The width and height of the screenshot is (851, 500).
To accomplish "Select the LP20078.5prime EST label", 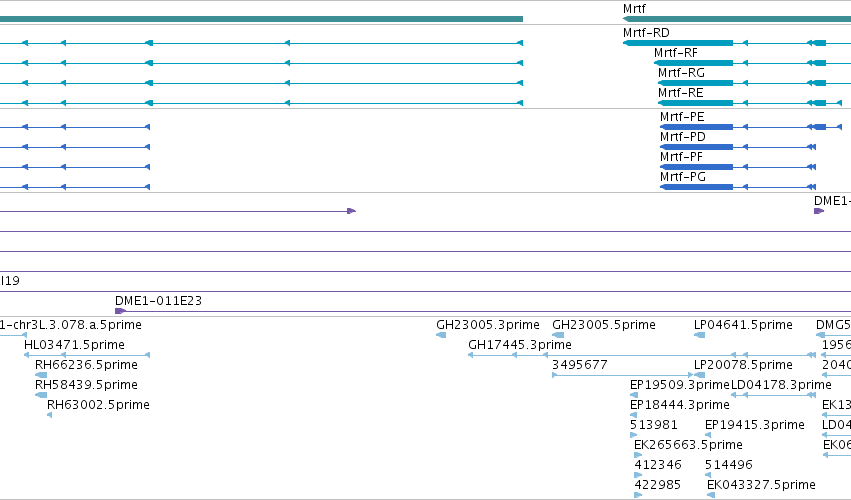I will coord(743,365).
